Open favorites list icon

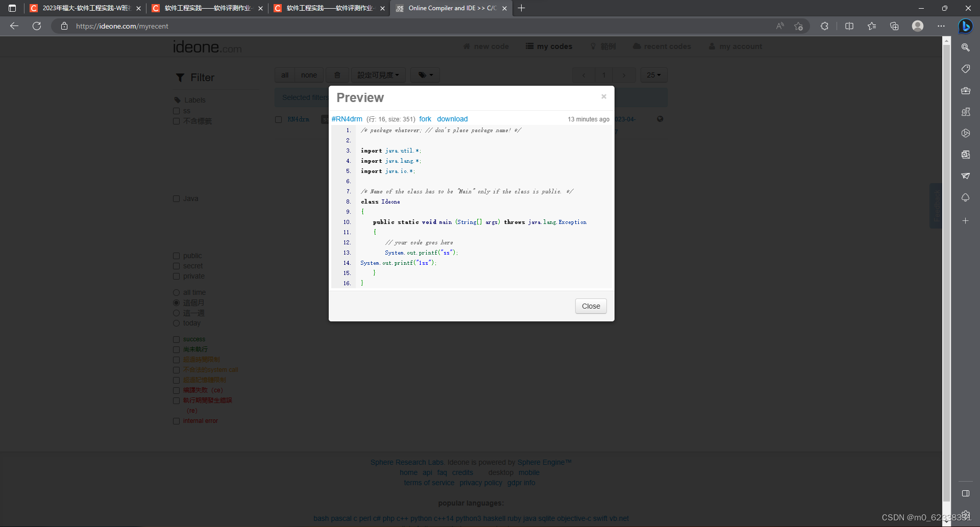pyautogui.click(x=872, y=26)
